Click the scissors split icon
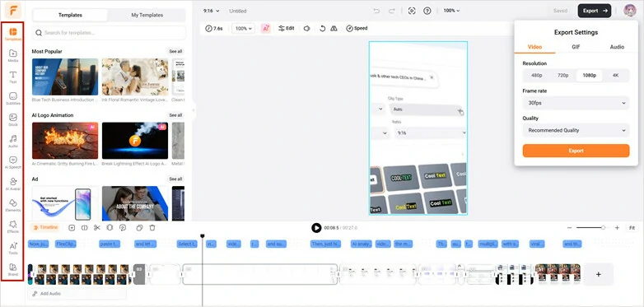 click(96, 227)
